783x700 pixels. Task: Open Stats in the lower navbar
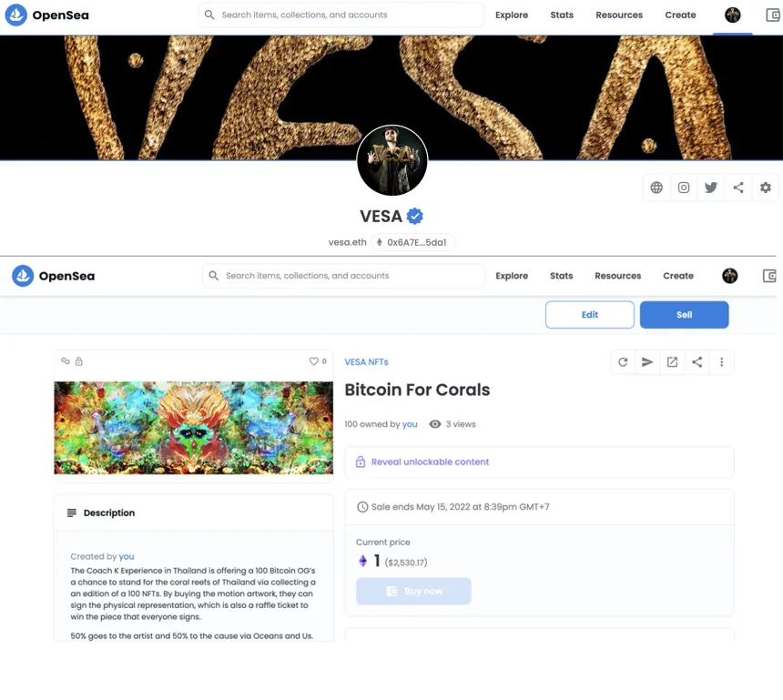[561, 276]
